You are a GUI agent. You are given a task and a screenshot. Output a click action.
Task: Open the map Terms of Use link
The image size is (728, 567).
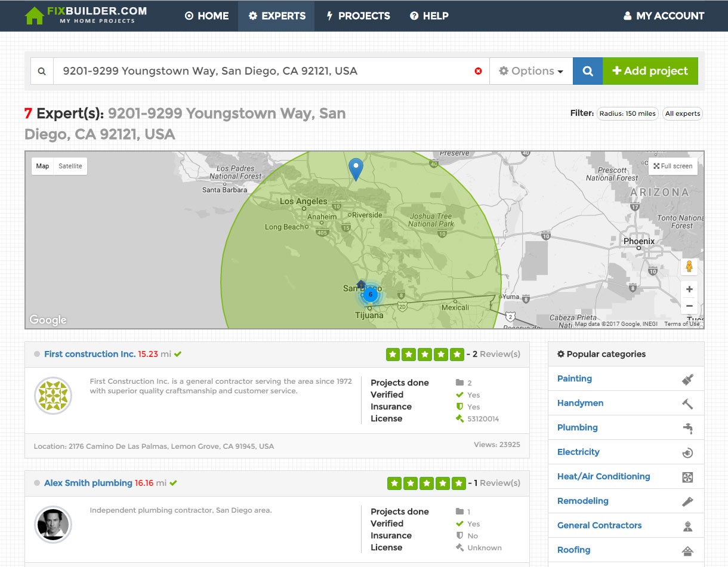(x=682, y=324)
